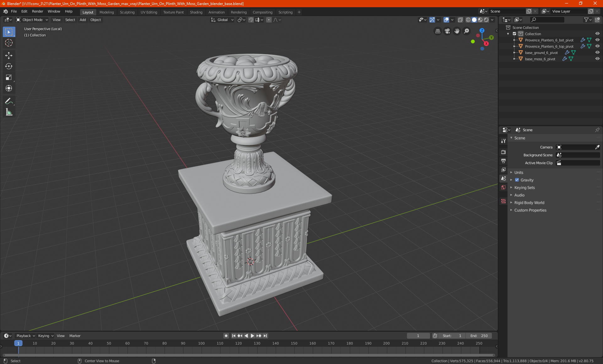
Task: Uncheck the Collection exclude checkbox
Action: click(x=514, y=34)
